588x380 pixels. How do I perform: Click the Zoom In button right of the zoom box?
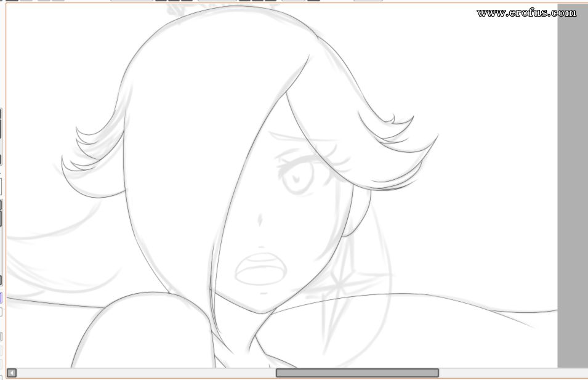[161, 0]
